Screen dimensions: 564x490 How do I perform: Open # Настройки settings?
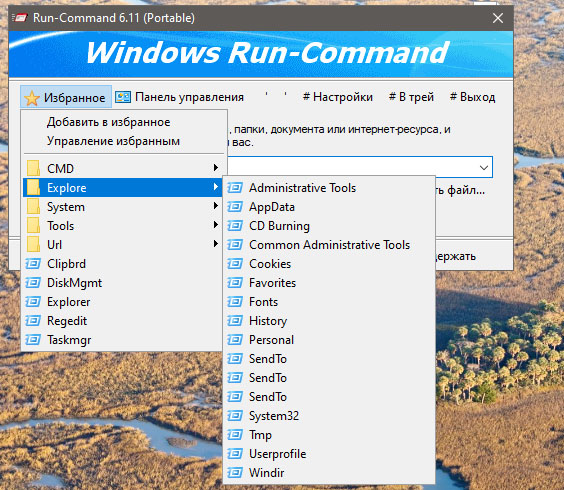coord(338,97)
